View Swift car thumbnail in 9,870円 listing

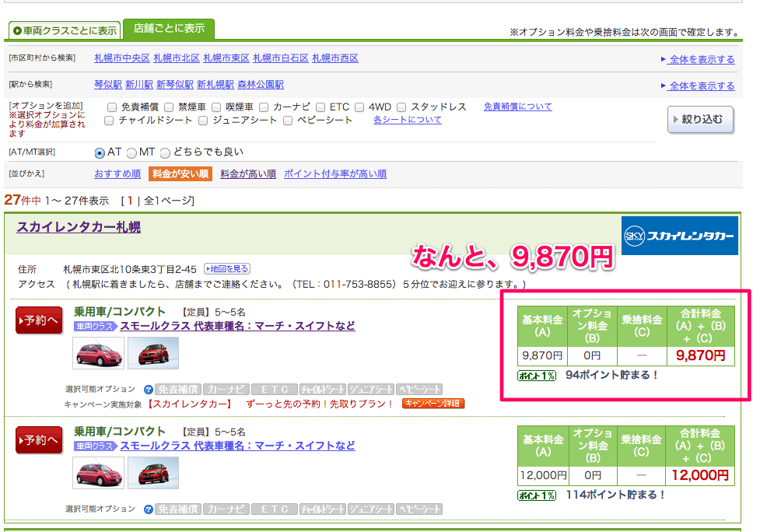point(153,353)
